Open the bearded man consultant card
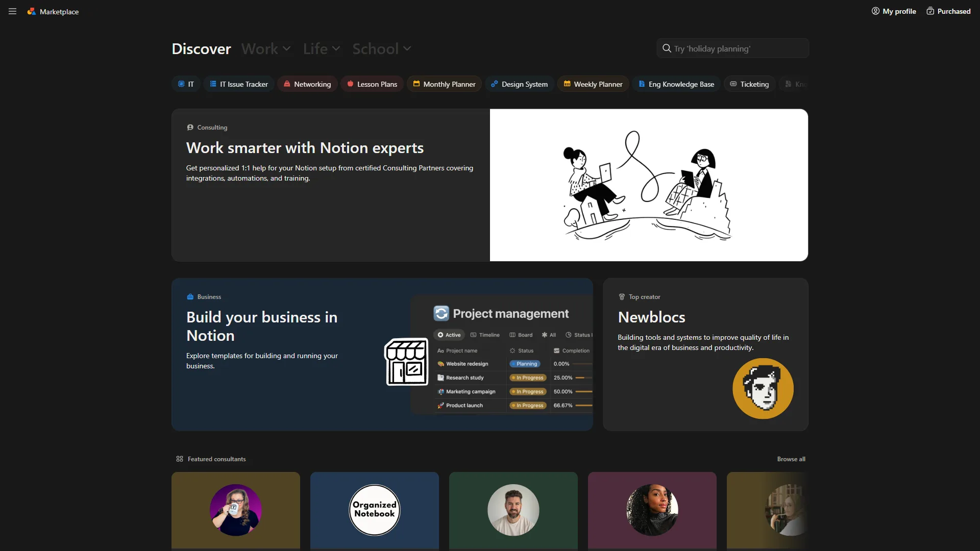Image resolution: width=980 pixels, height=551 pixels. 513,510
